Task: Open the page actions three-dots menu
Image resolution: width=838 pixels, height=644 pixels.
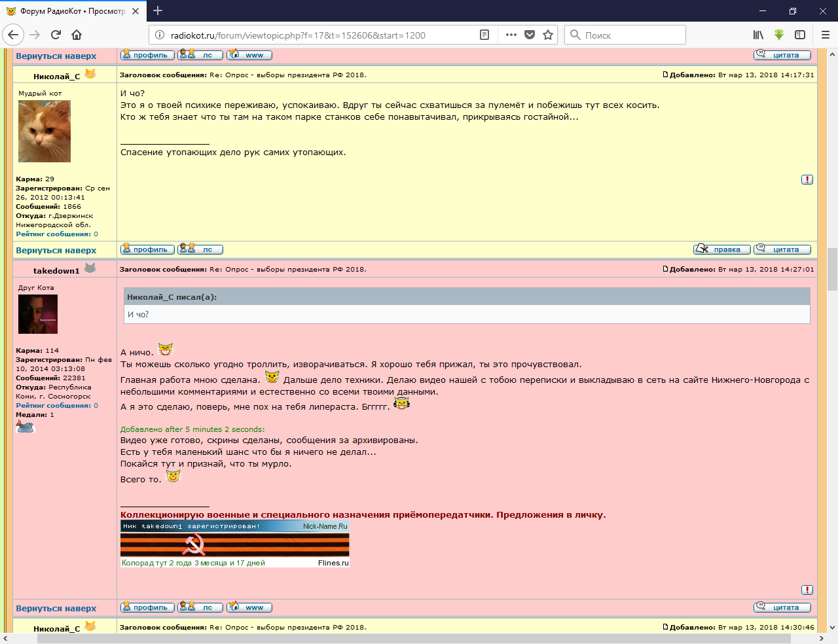Action: (x=511, y=35)
